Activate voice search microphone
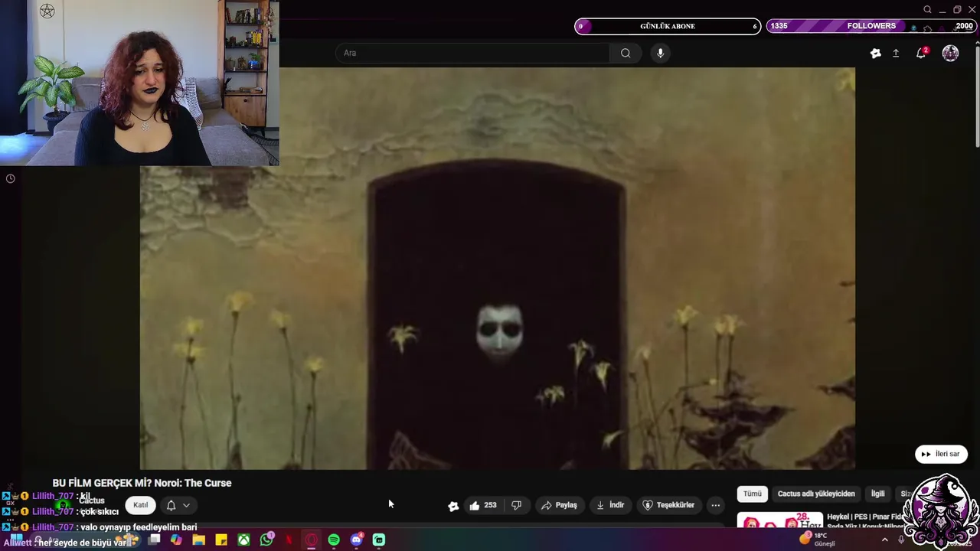Viewport: 980px width, 551px height. click(x=660, y=53)
